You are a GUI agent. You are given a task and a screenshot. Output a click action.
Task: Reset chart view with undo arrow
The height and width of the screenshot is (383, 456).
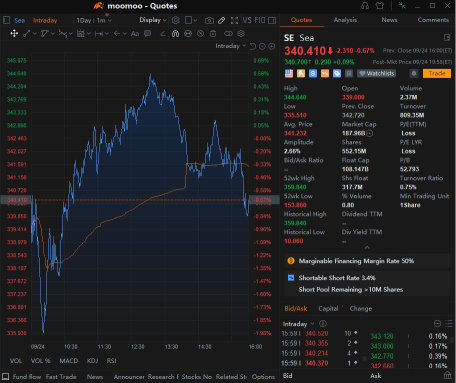pyautogui.click(x=253, y=46)
